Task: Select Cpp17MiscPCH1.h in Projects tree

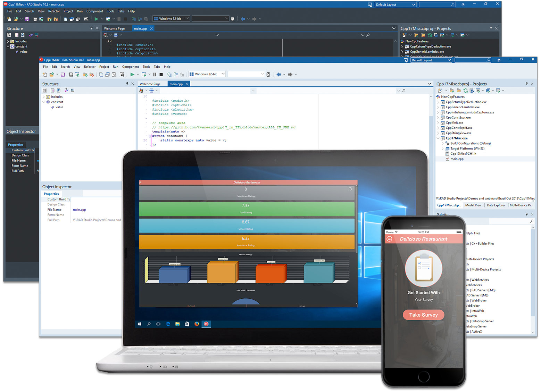Action: 463,154
